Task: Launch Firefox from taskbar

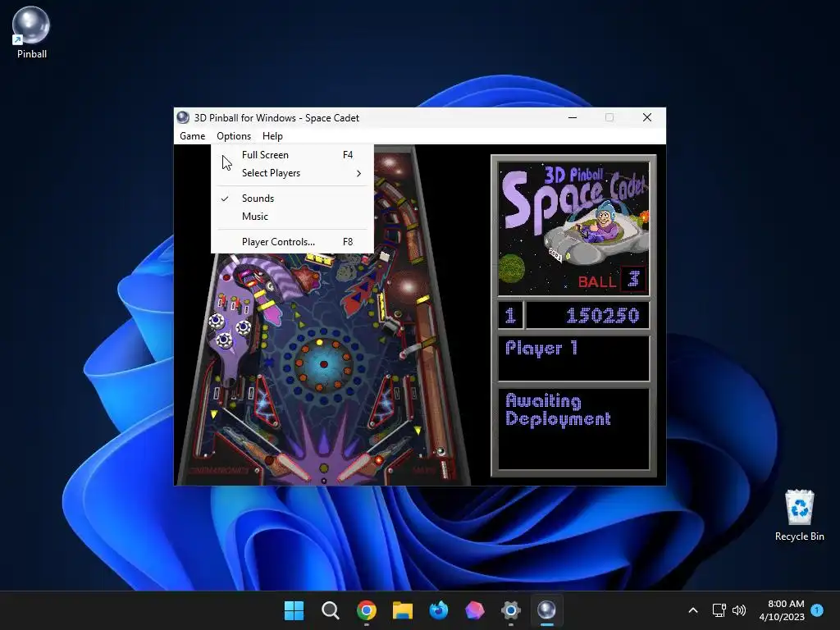Action: coord(438,610)
